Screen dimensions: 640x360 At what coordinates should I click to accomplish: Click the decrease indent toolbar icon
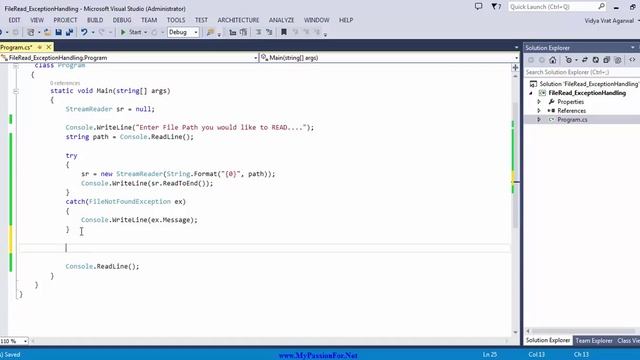(233, 32)
